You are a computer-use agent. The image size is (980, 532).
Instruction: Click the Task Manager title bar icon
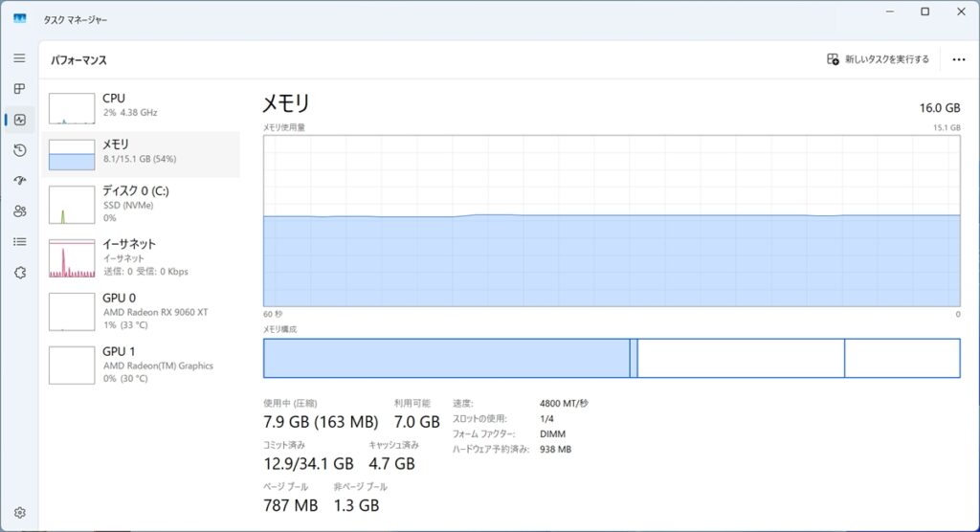[19, 16]
